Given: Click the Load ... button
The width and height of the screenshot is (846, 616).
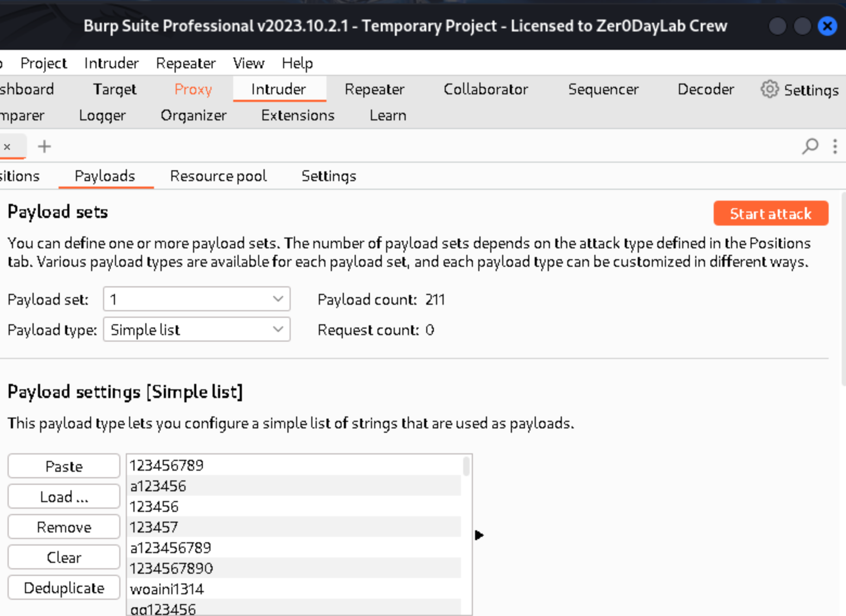Looking at the screenshot, I should (x=64, y=496).
